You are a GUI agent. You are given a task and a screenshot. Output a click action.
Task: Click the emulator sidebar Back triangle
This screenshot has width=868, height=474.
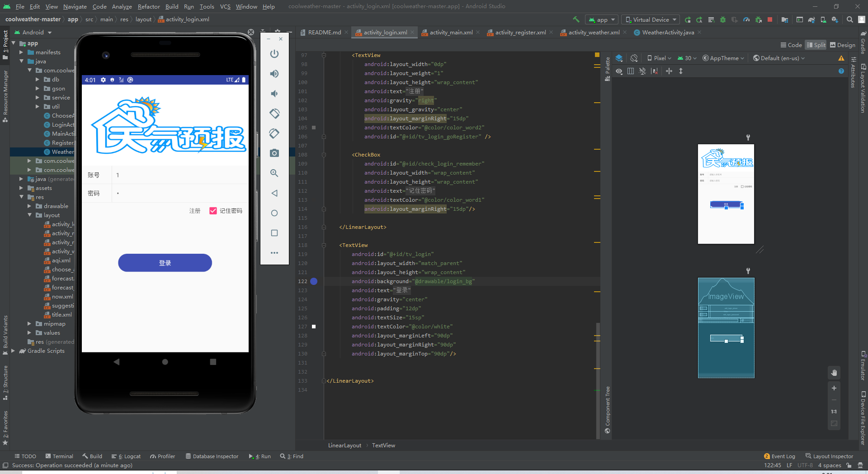pos(274,193)
